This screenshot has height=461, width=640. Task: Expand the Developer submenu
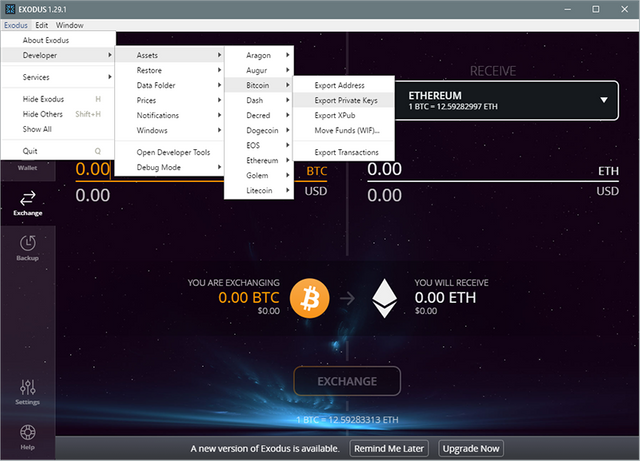tap(58, 55)
